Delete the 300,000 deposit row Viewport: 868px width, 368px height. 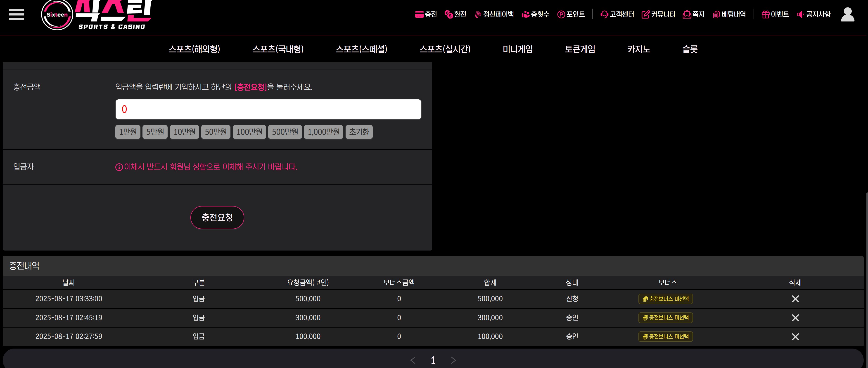795,317
